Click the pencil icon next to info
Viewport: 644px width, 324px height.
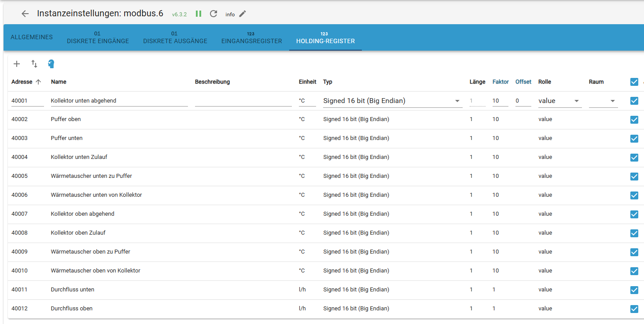coord(243,14)
